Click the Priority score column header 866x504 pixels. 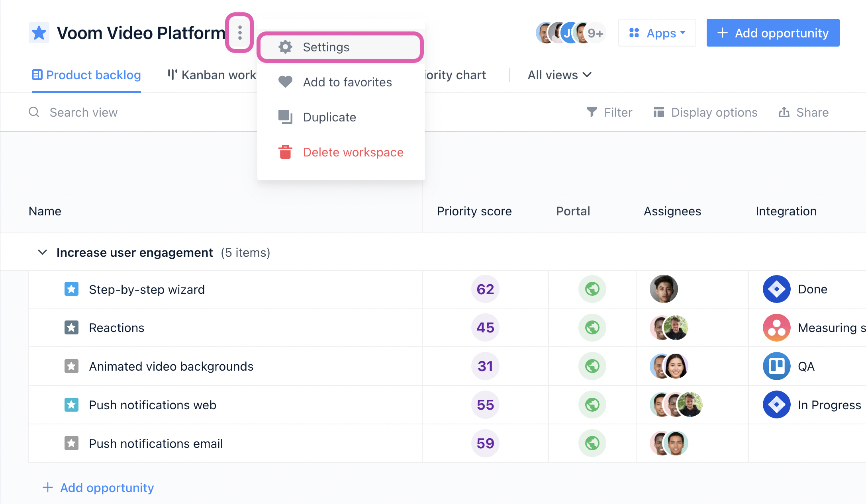[x=474, y=211]
